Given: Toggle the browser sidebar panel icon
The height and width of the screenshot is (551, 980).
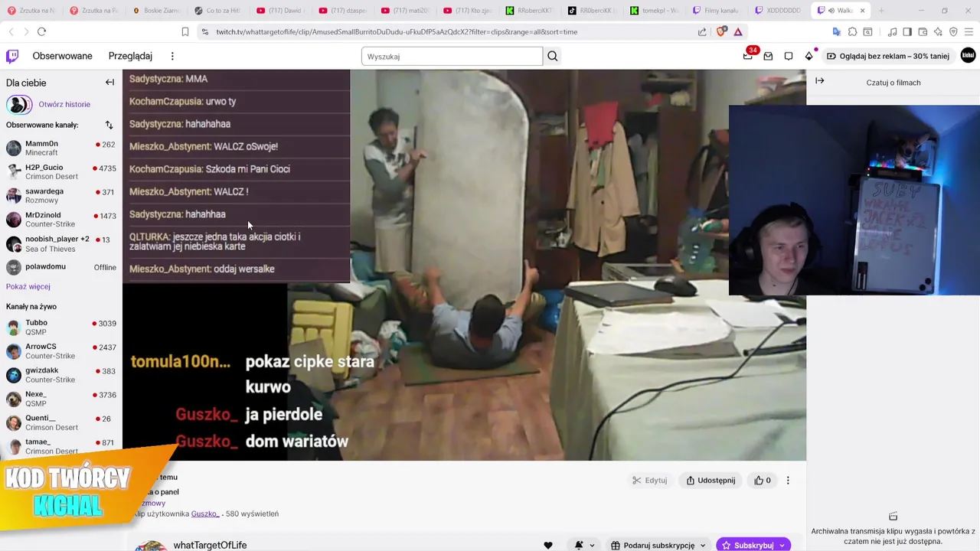Looking at the screenshot, I should (x=907, y=31).
